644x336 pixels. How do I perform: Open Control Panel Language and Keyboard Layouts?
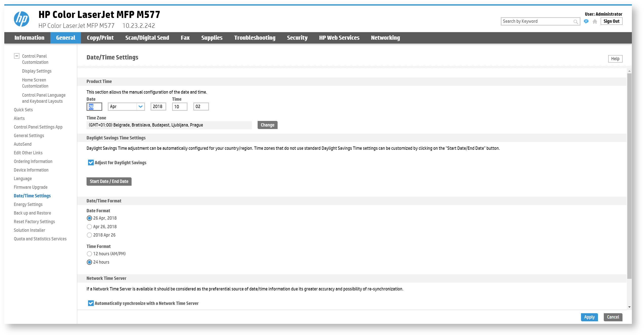coord(44,98)
